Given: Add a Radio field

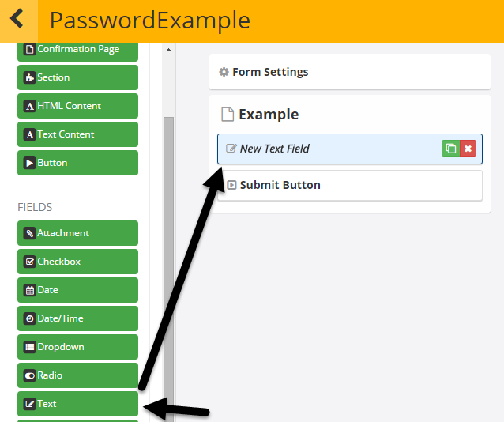Looking at the screenshot, I should (77, 375).
